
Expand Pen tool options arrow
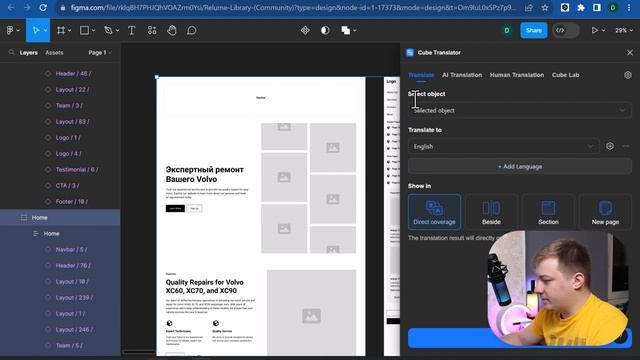pyautogui.click(x=118, y=31)
